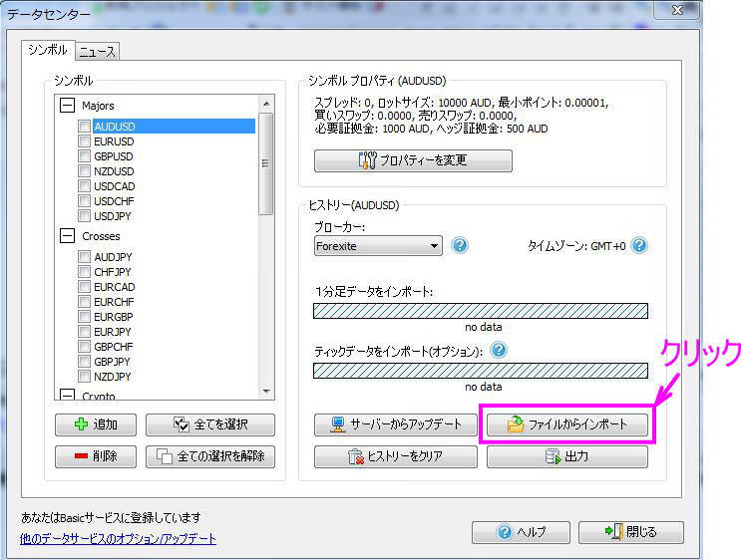Click the trash icon on ヒストリーをクリア

click(x=355, y=456)
